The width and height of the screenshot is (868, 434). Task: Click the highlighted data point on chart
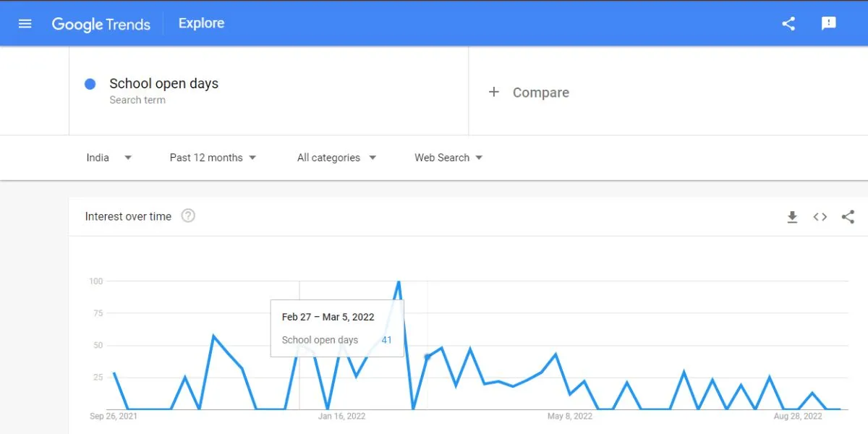point(427,357)
